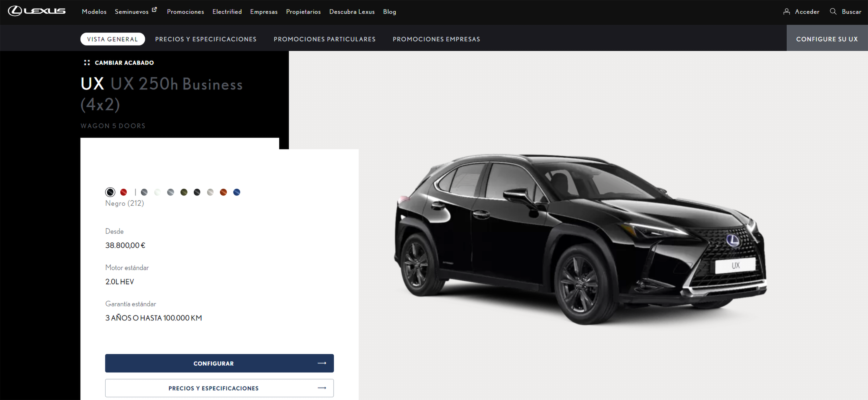Switch to Promociones Particulares tab
Screen dimensions: 868x400
coord(324,39)
